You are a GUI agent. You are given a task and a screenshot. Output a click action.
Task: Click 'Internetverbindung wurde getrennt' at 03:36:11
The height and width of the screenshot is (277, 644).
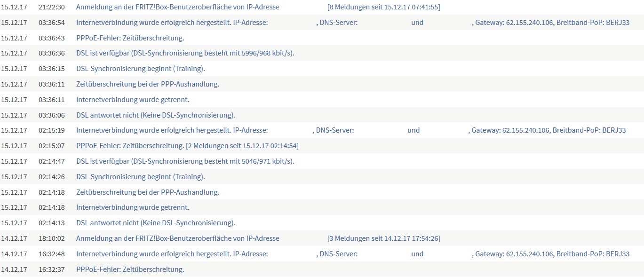133,100
